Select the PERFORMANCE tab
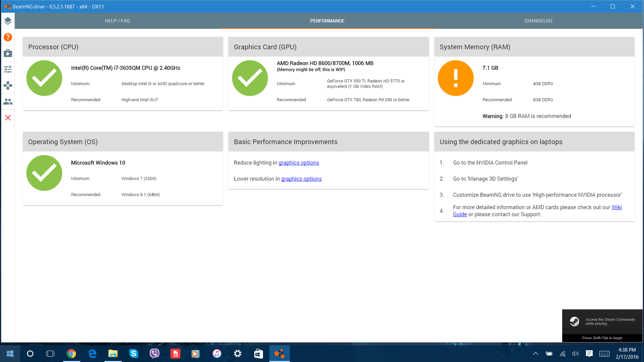Image resolution: width=644 pixels, height=362 pixels. [x=327, y=21]
